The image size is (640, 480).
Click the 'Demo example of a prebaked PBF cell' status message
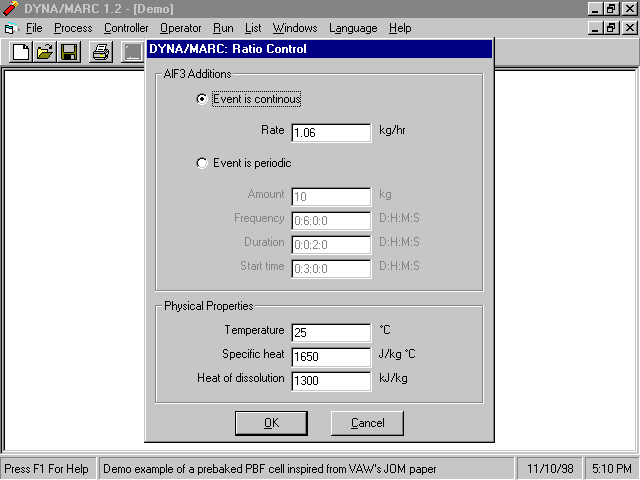(269, 469)
